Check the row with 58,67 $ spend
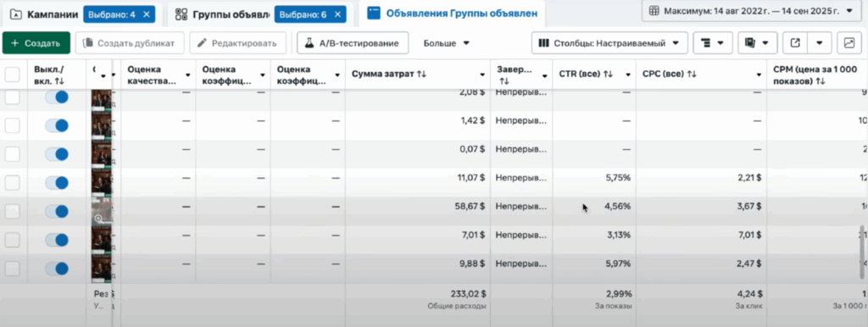Viewport: 868px width, 327px height. tap(12, 211)
